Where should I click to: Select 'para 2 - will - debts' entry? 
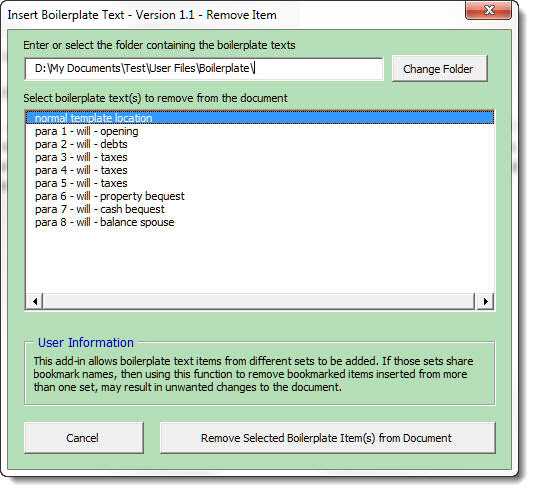(260, 144)
